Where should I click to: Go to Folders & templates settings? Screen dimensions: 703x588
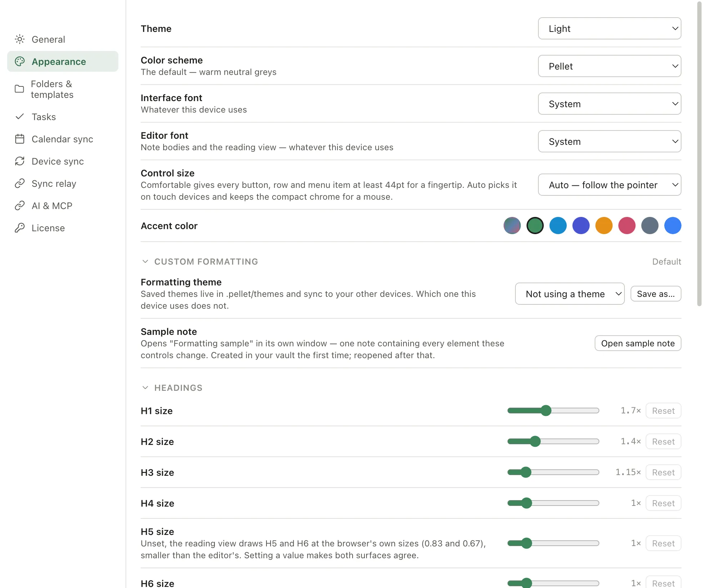pos(63,89)
